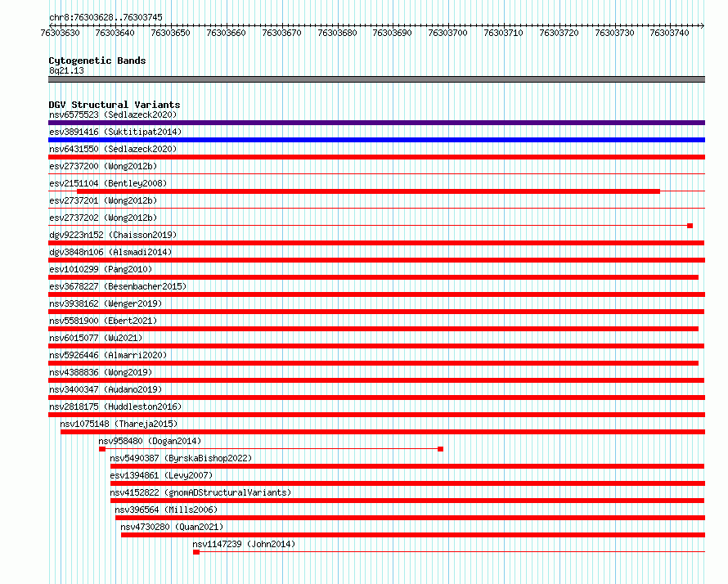Click the chr8:76303628..76303745 region label
728x584 pixels.
106,17
